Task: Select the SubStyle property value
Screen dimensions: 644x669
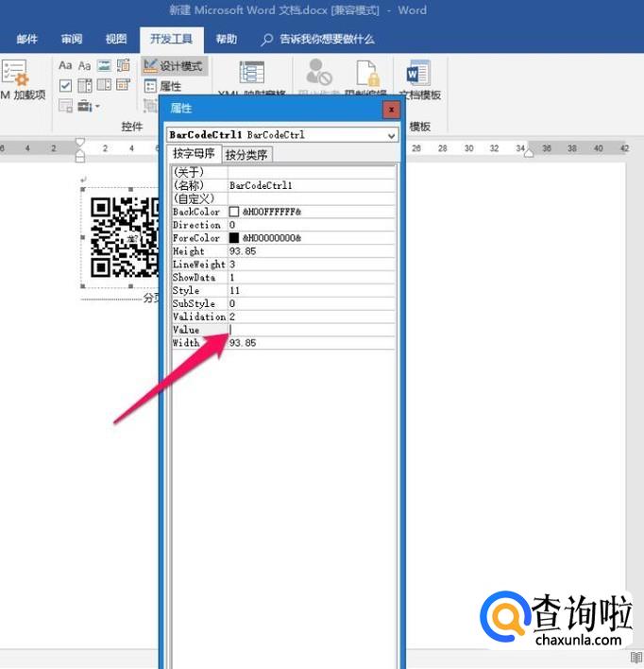Action: point(312,303)
